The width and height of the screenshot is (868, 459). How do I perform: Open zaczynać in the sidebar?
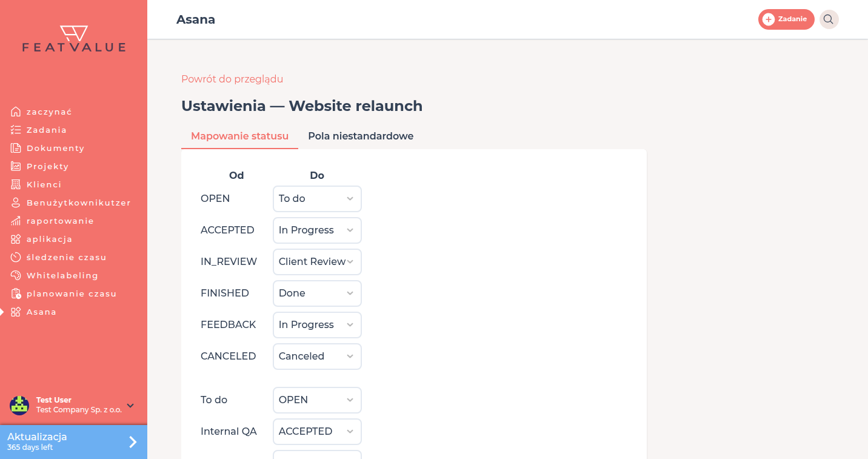point(49,112)
